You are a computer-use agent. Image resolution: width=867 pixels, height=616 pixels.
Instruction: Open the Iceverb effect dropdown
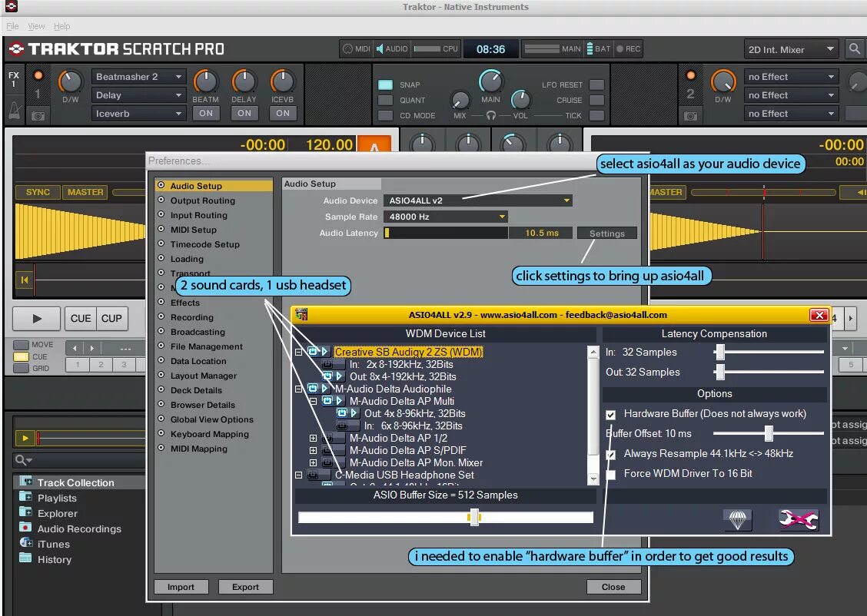[x=138, y=114]
